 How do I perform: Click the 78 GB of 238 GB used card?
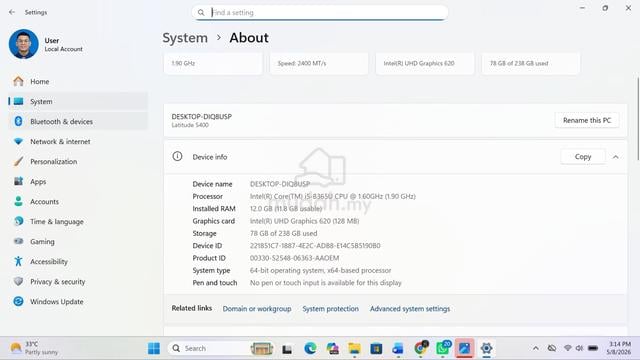531,63
